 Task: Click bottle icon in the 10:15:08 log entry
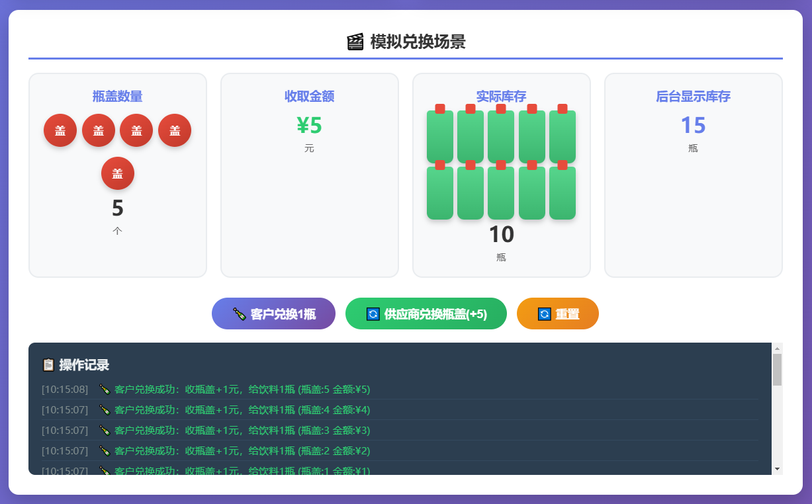click(x=104, y=390)
